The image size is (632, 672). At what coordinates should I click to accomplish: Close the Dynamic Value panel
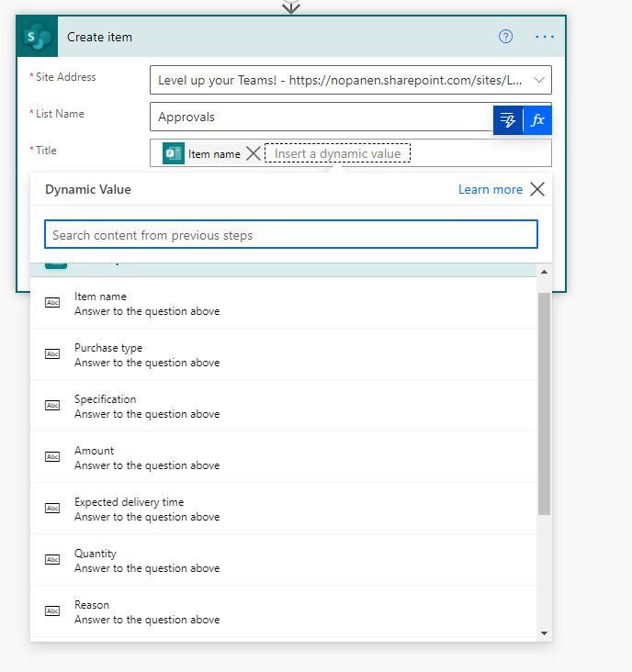point(537,189)
